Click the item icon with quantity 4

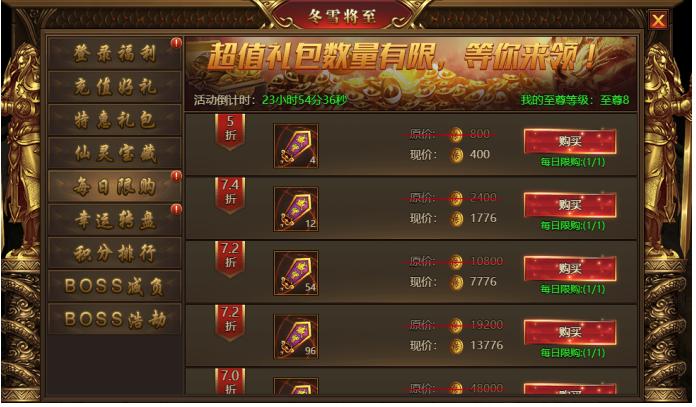[296, 146]
